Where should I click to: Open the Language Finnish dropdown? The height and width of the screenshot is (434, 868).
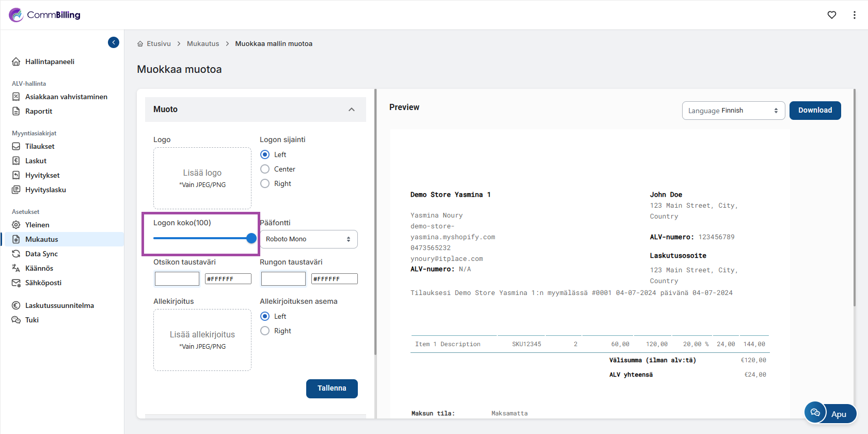[x=733, y=111]
